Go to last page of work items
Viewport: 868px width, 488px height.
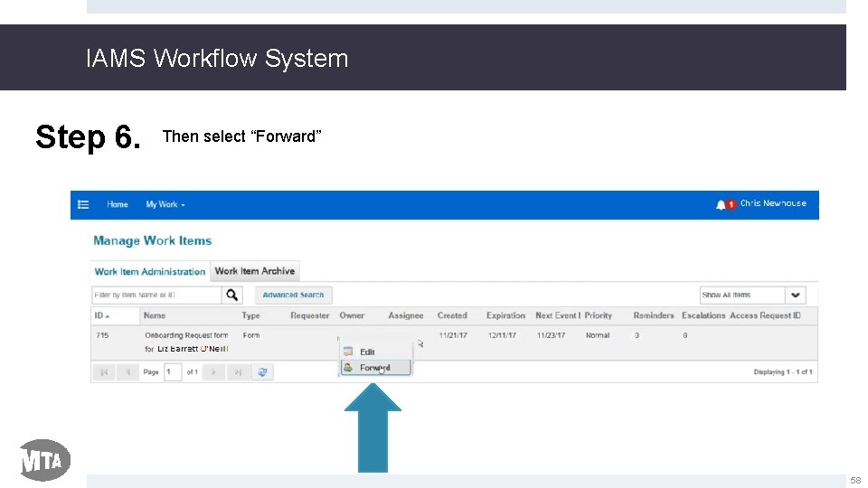238,371
